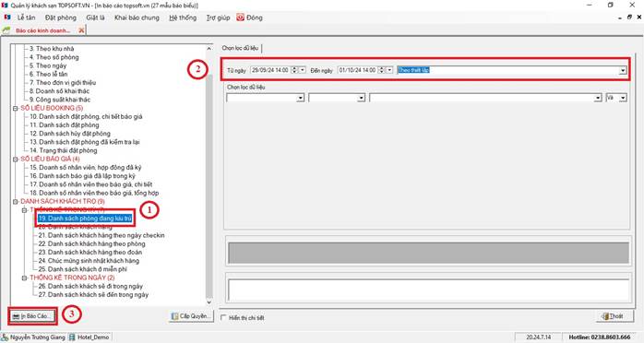Select 6. Theo lễ tân report
644x343 pixels.
coord(49,75)
